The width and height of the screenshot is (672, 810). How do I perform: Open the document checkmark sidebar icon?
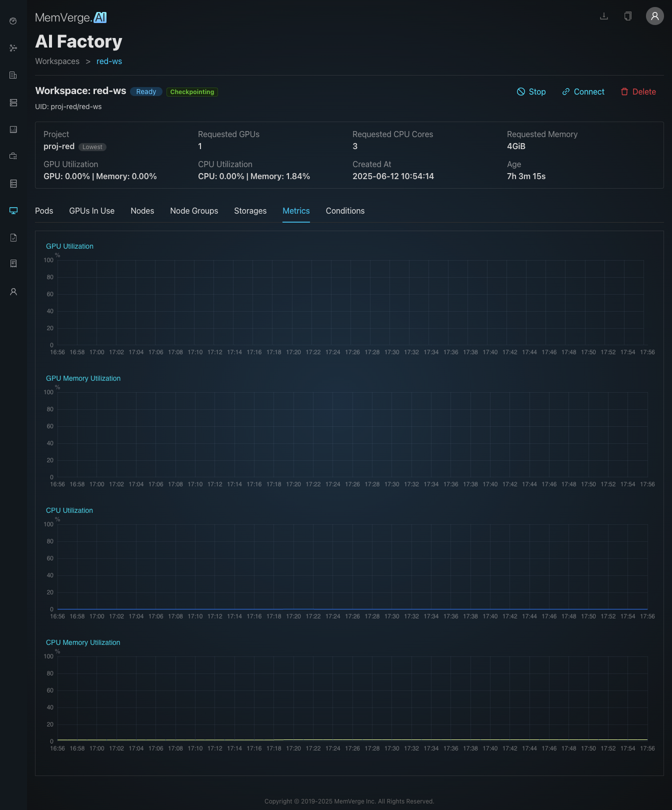(x=13, y=238)
